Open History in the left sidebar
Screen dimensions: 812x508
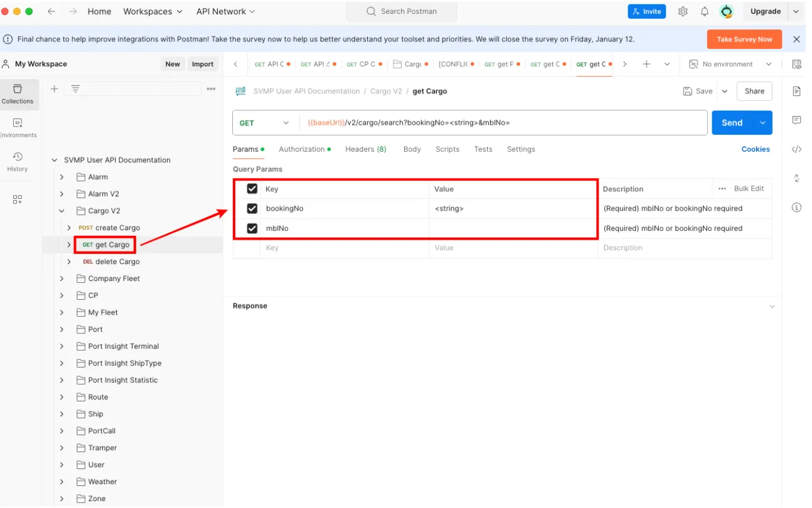[18, 161]
